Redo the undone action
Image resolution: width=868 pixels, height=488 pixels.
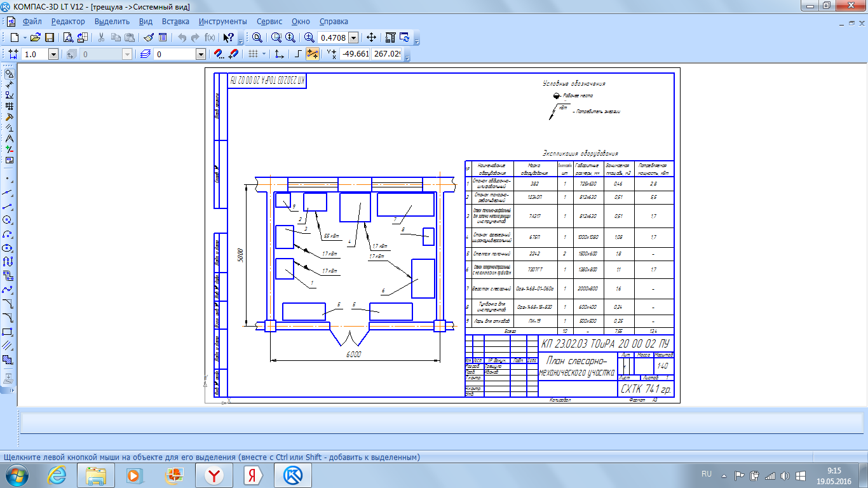(x=196, y=37)
